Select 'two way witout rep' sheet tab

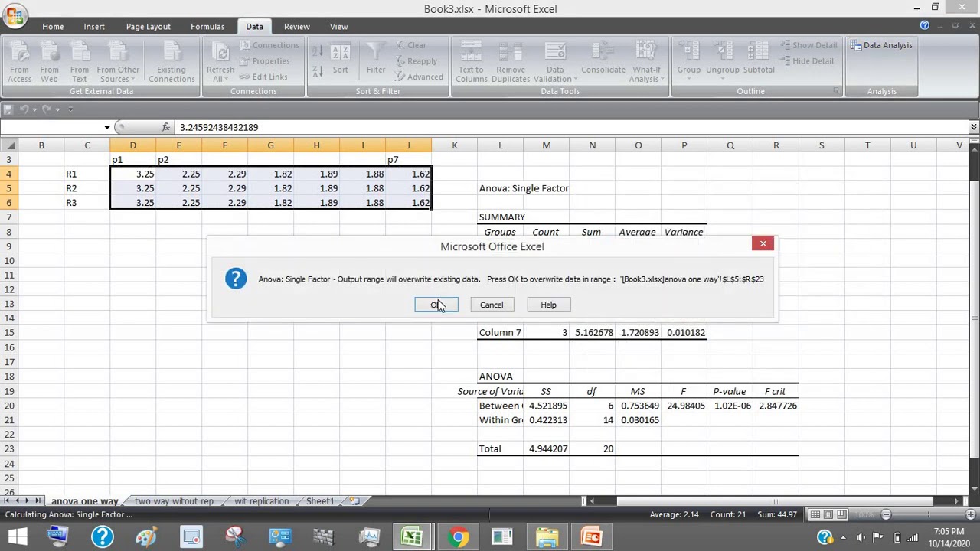tap(174, 501)
